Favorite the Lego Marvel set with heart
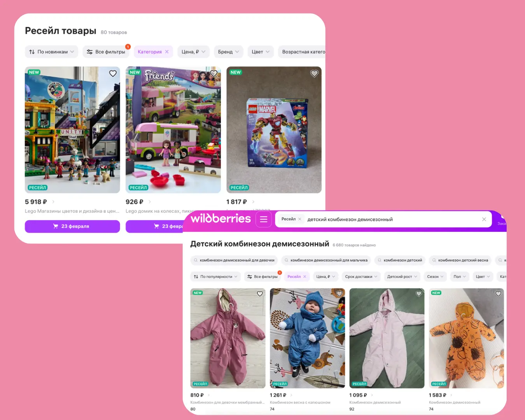 [x=314, y=73]
